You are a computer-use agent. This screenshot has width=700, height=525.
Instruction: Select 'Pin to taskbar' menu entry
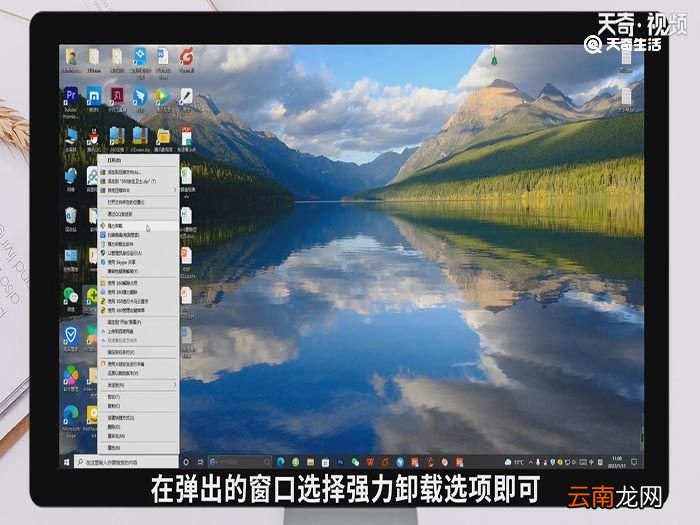pos(138,352)
